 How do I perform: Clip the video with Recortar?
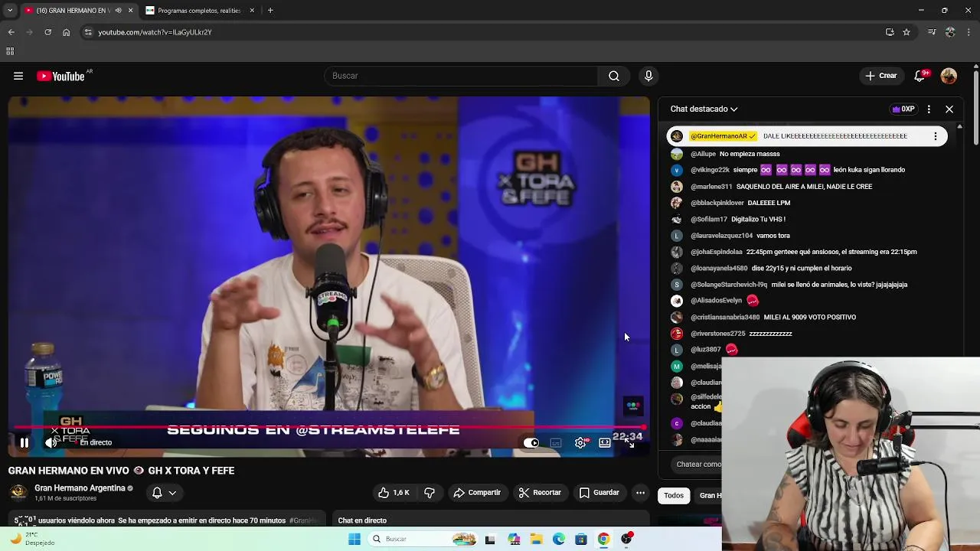(540, 493)
